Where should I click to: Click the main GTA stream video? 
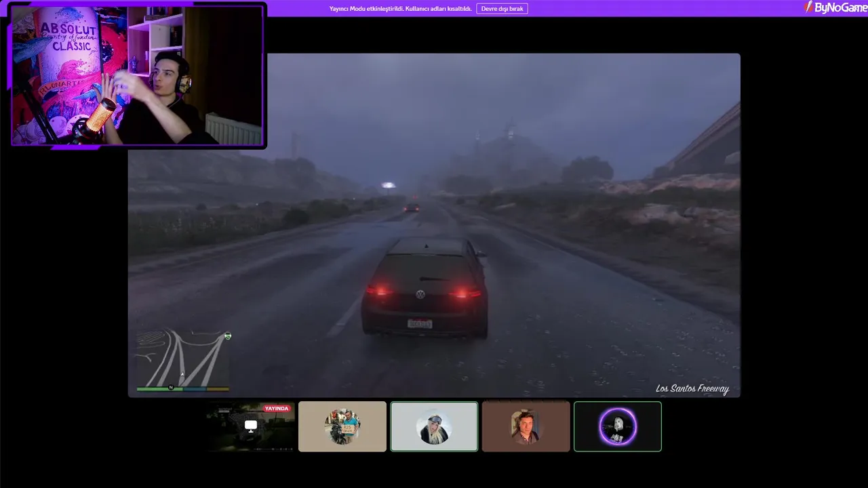coord(434,225)
